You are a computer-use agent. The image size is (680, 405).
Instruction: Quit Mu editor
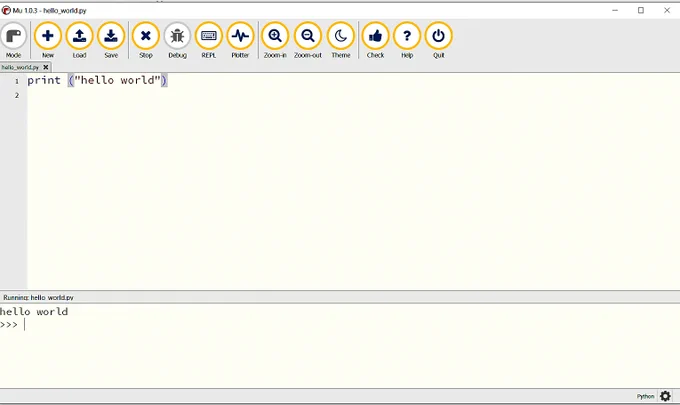pyautogui.click(x=438, y=40)
